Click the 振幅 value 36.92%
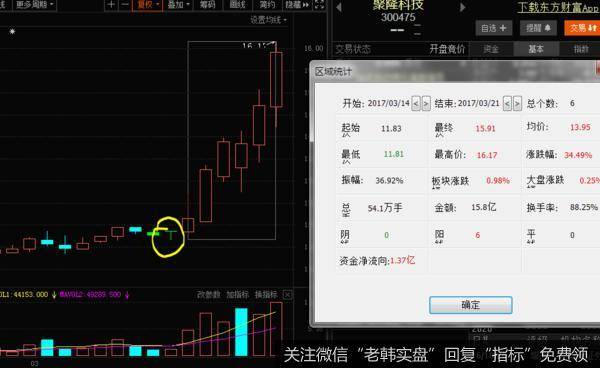Viewport: 600px width, 368px height. (x=389, y=180)
